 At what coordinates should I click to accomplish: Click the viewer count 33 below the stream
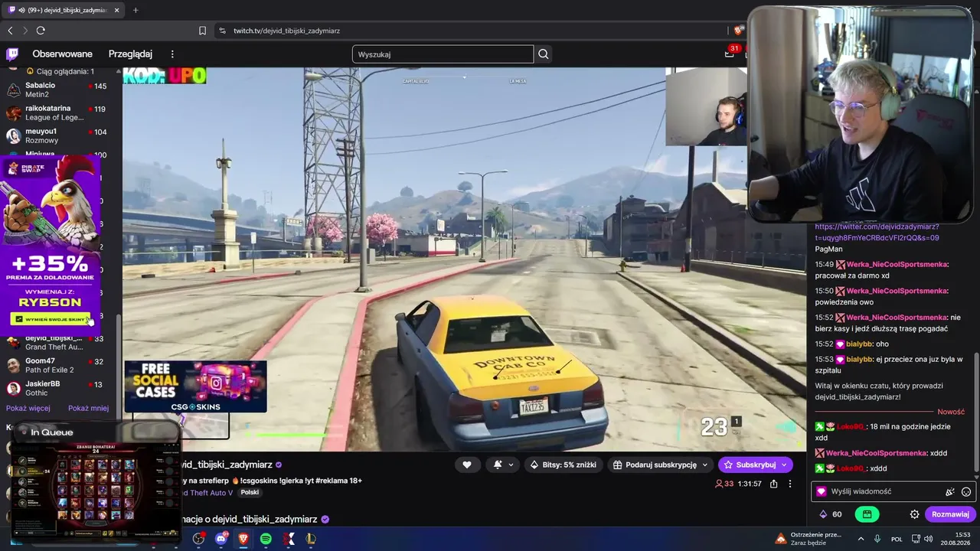tap(724, 484)
